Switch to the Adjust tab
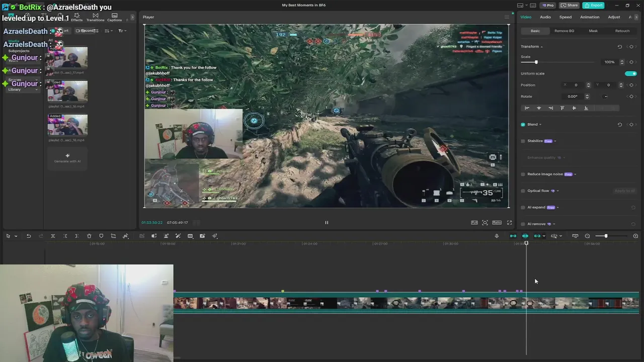The height and width of the screenshot is (362, 644). click(614, 17)
